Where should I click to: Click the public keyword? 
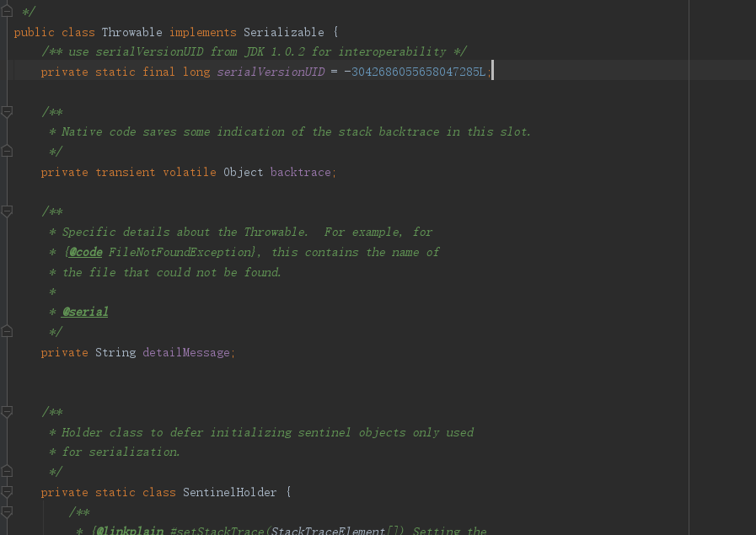click(x=34, y=32)
